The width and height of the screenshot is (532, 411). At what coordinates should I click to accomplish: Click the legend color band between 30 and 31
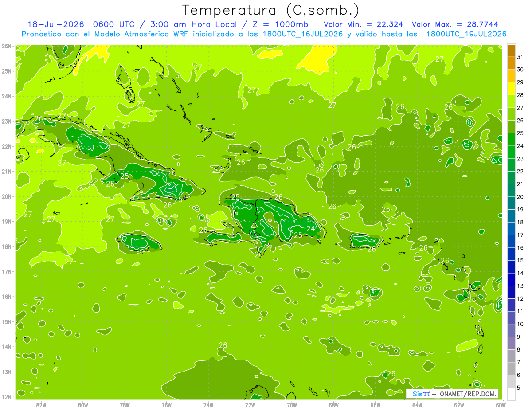tap(512, 63)
